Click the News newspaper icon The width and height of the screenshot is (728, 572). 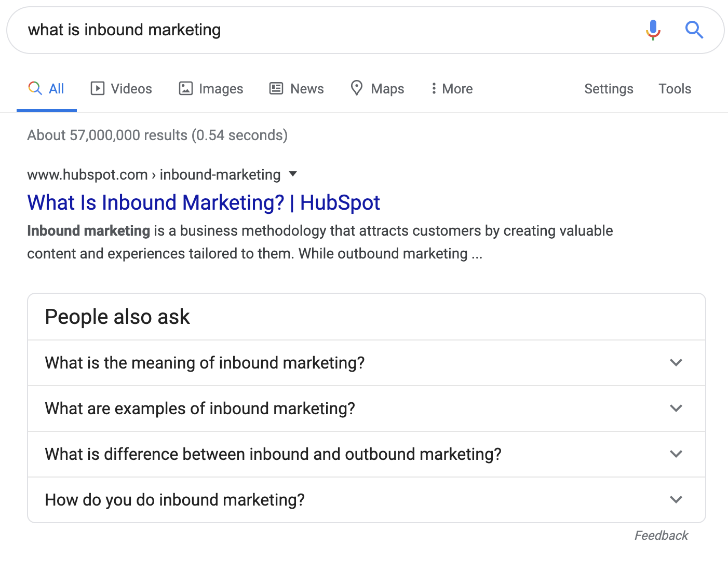[276, 89]
